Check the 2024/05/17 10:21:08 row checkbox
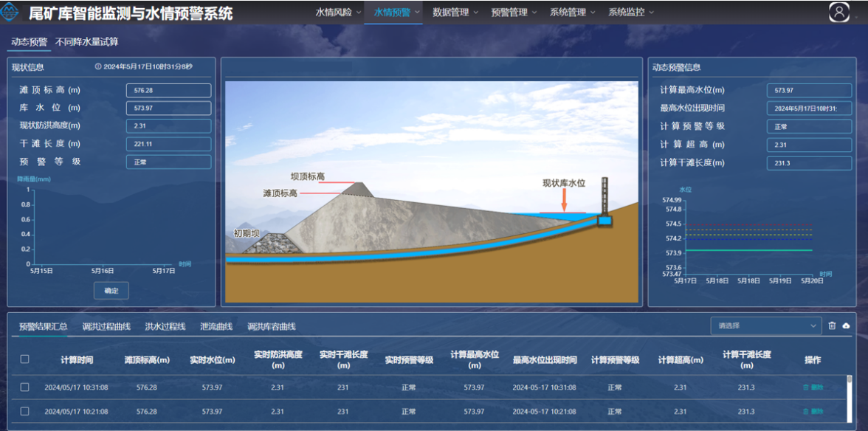Image resolution: width=868 pixels, height=431 pixels. click(x=25, y=411)
